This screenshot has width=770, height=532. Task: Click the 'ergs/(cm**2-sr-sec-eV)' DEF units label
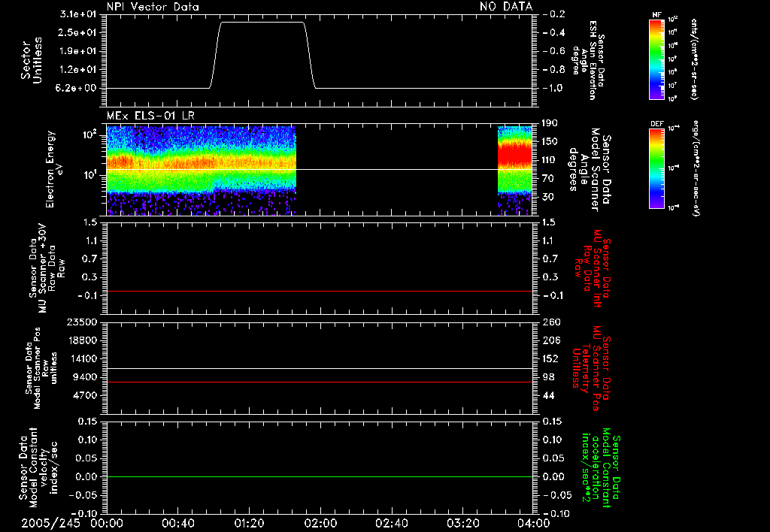(x=694, y=168)
